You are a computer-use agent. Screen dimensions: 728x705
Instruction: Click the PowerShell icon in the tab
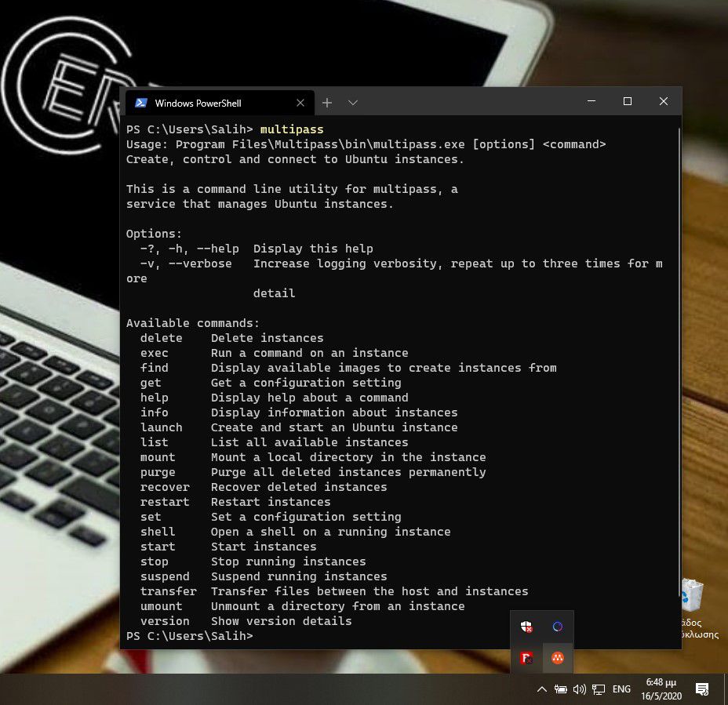pyautogui.click(x=141, y=103)
